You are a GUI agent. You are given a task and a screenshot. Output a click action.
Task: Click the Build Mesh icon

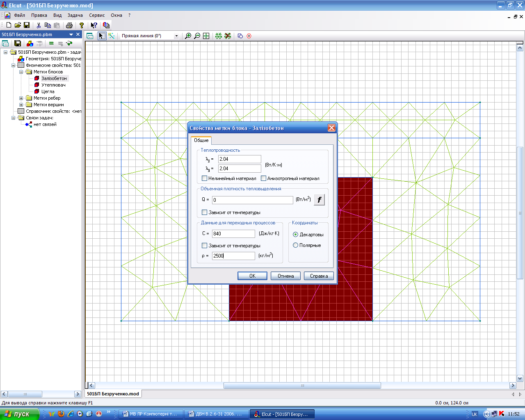tap(219, 36)
